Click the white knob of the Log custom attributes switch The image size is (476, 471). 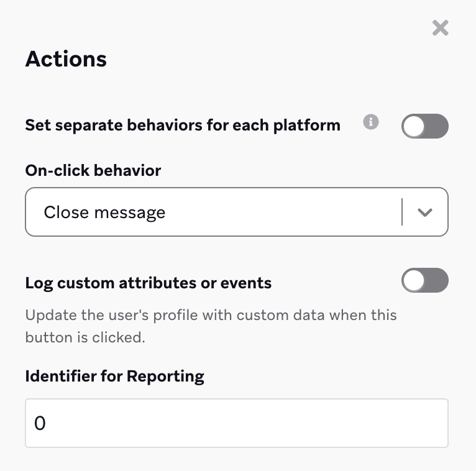[414, 280]
